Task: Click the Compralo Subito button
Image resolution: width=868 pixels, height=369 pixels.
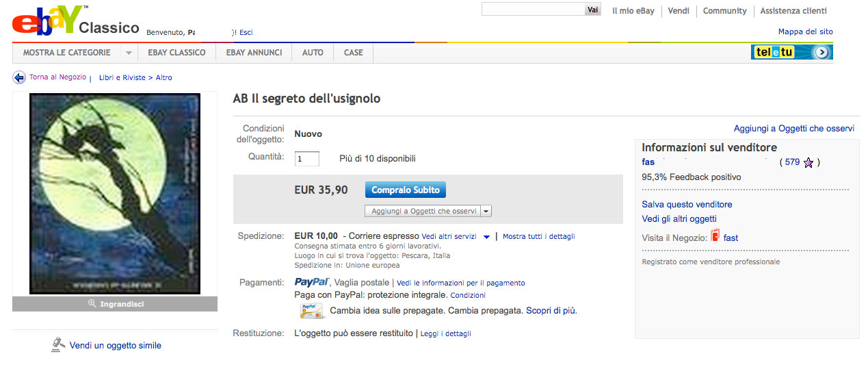Action: (406, 190)
